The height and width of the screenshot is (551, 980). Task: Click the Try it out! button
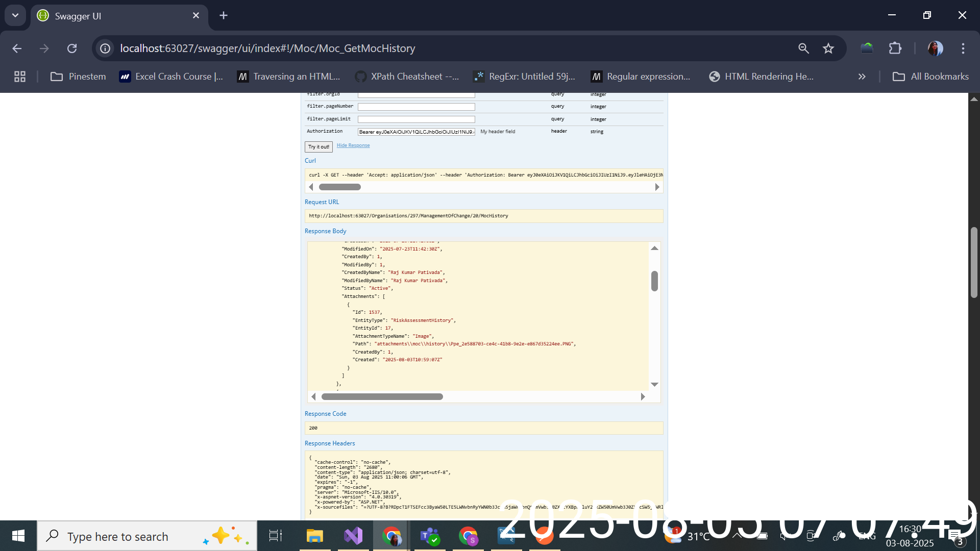(318, 147)
